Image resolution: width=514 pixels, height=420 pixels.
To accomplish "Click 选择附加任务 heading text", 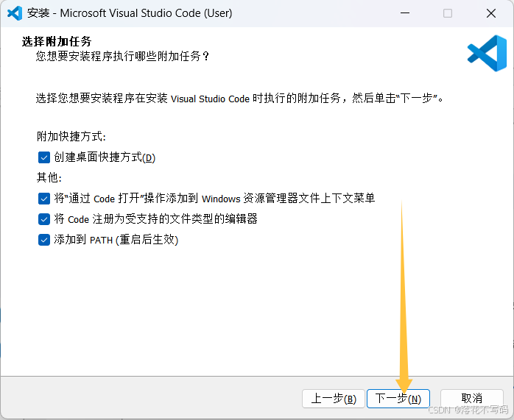I will coord(57,42).
